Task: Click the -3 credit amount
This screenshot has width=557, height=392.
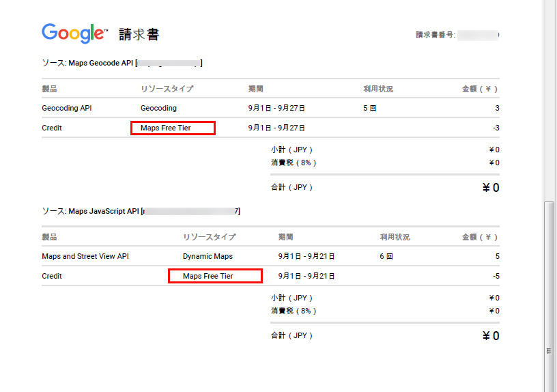Action: point(496,128)
